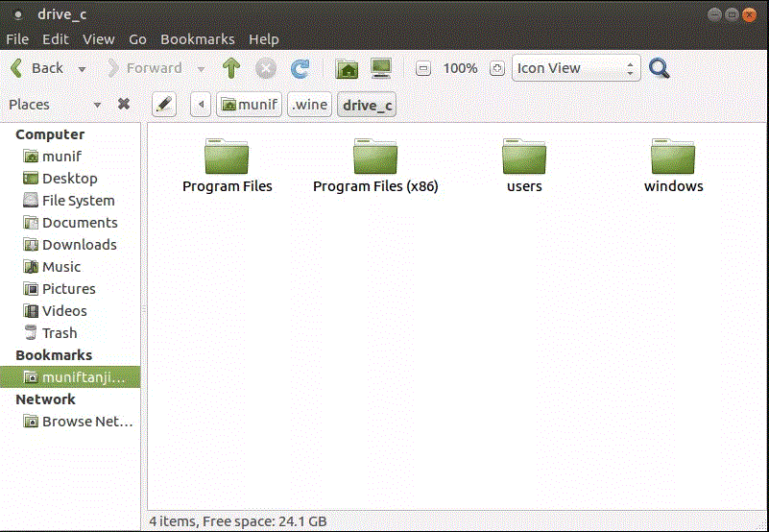Viewport: 769px width, 532px height.
Task: Jump to .wine in the path bar
Action: 309,105
